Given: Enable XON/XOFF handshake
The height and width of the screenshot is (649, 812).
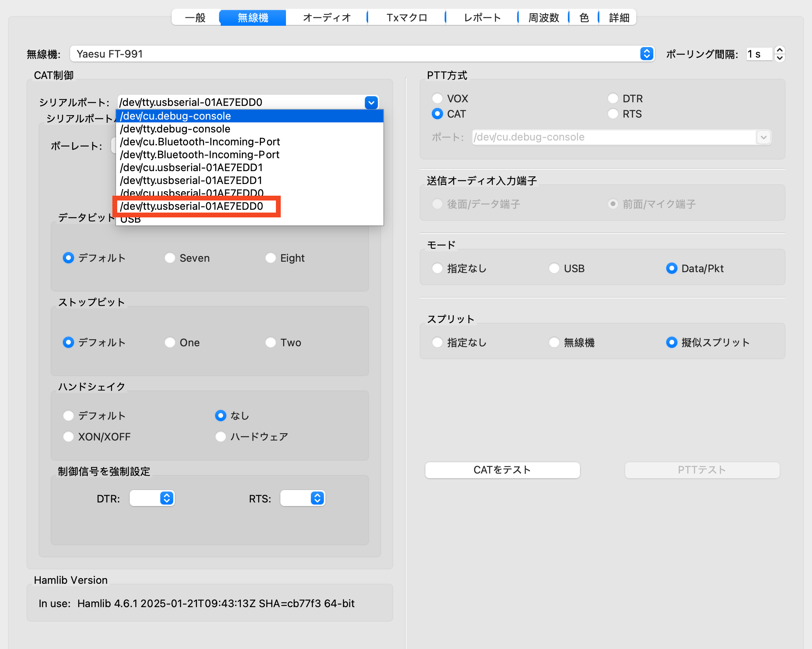Looking at the screenshot, I should 68,437.
